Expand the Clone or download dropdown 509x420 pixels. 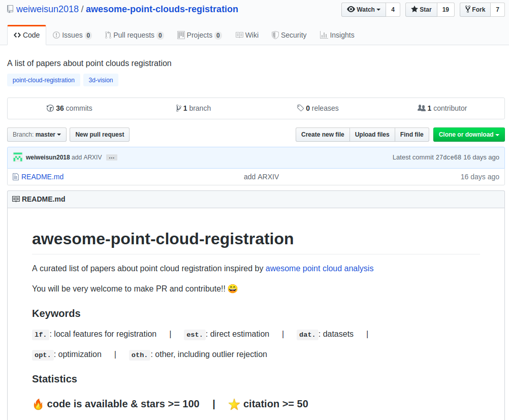469,135
